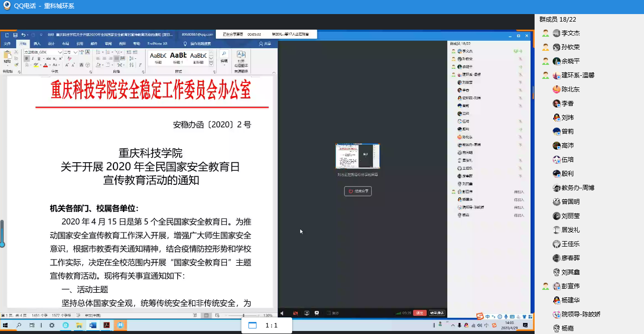Click the Undo arrow in Word's quick access toolbar

(23, 35)
